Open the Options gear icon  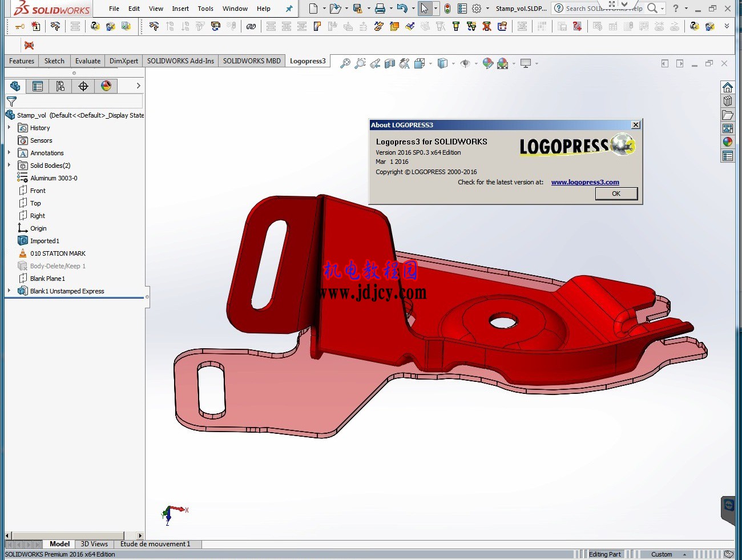[x=477, y=9]
